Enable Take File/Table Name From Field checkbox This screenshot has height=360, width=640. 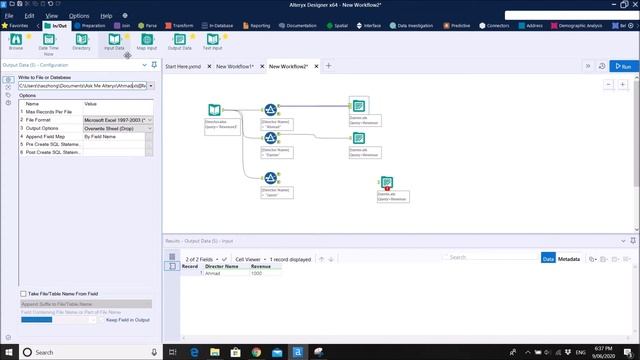point(23,293)
